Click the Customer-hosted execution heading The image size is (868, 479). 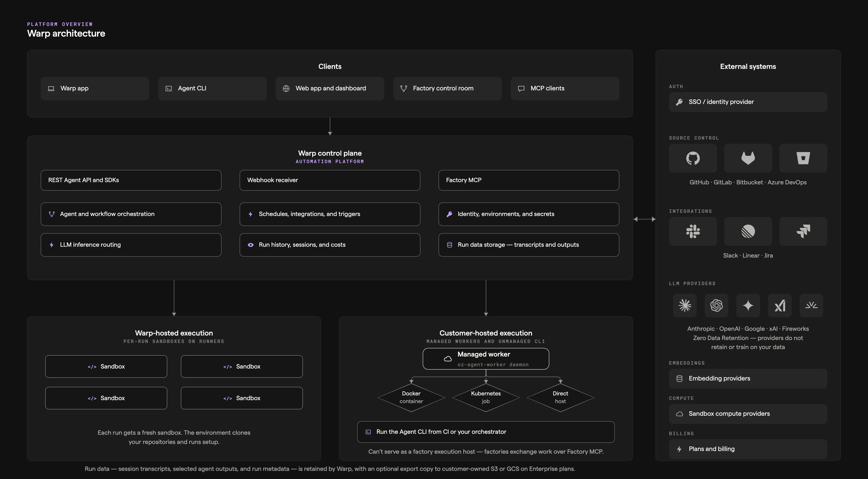pyautogui.click(x=486, y=333)
